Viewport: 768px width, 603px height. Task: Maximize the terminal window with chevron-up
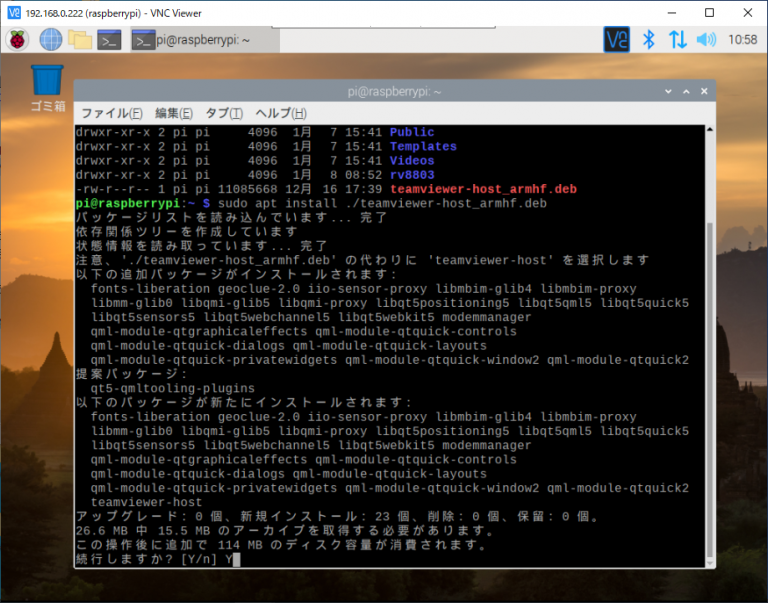(686, 91)
